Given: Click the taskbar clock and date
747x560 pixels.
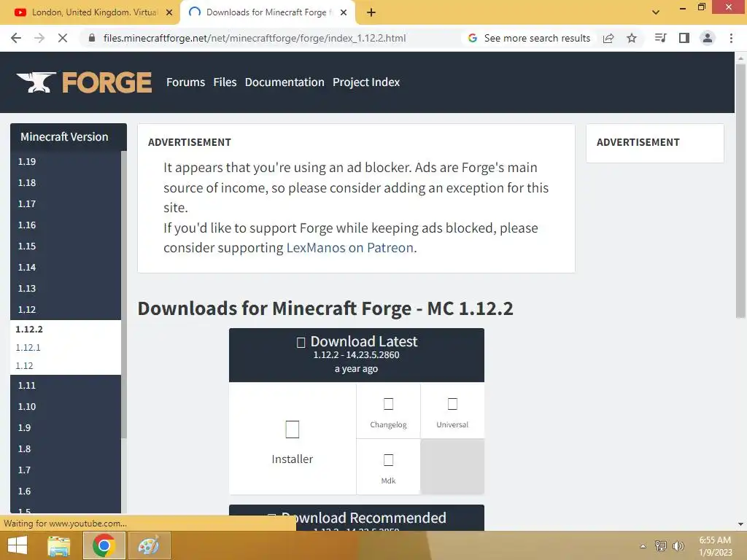Looking at the screenshot, I should [x=715, y=545].
